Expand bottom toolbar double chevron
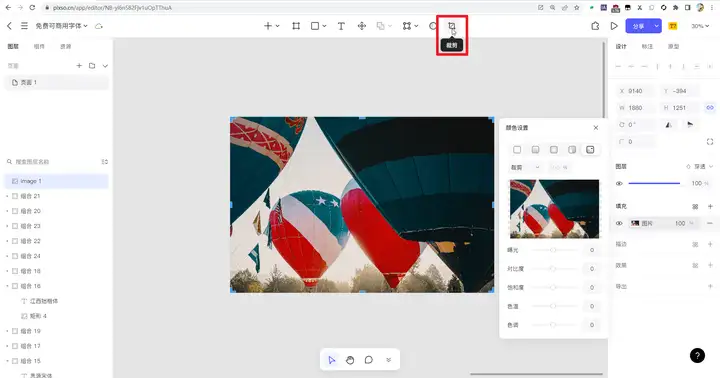 (x=388, y=360)
